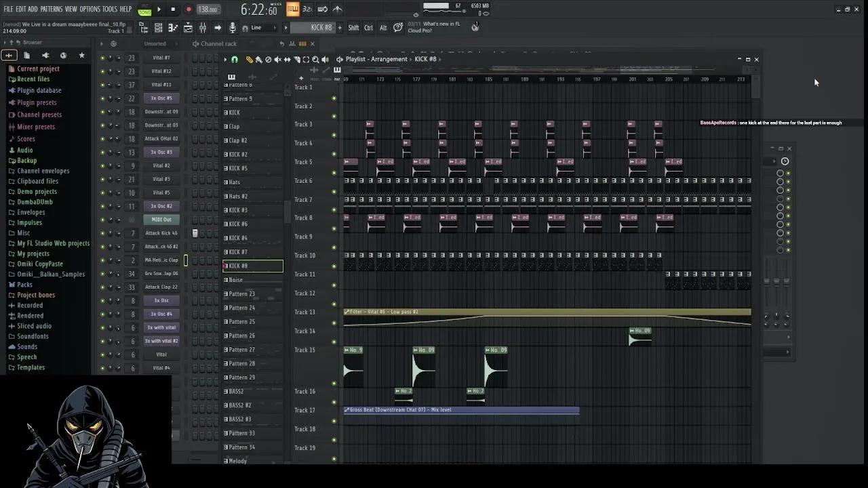Open the TOOLS menu

pos(110,9)
